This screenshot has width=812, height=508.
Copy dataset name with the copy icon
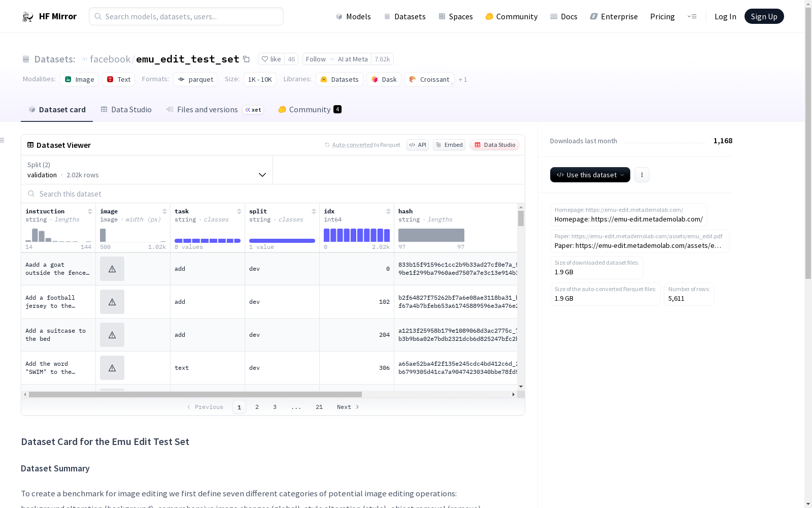pyautogui.click(x=246, y=59)
